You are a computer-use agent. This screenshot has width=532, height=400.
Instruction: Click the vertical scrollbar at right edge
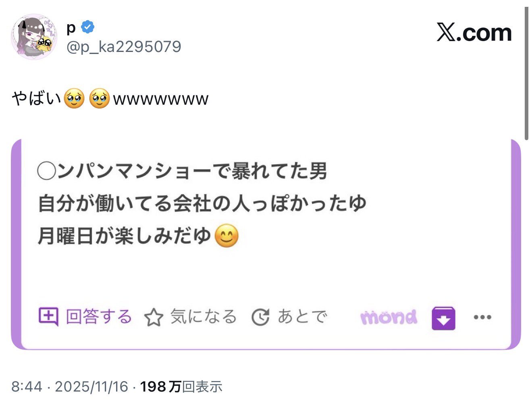click(x=526, y=73)
